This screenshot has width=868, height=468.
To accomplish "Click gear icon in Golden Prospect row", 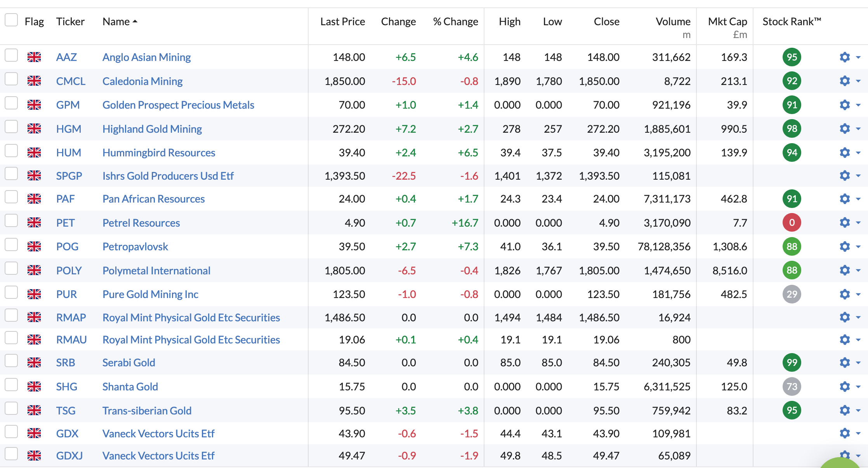I will (x=845, y=105).
